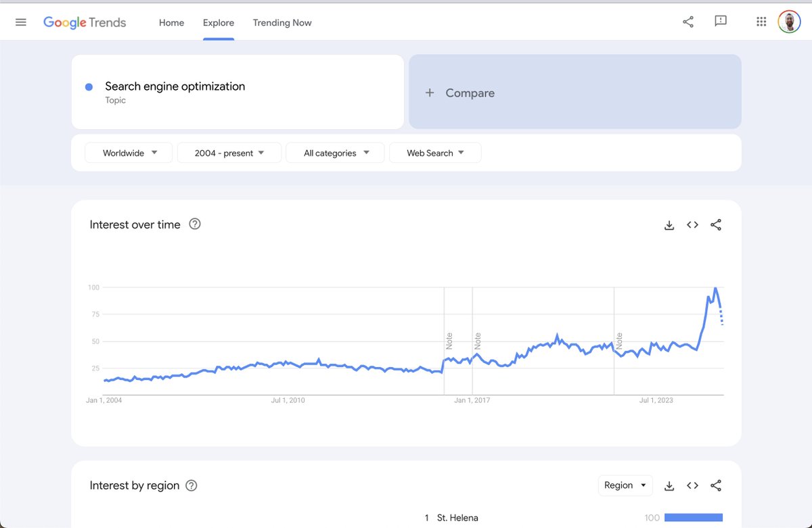Screen dimensions: 812x528
Task: Click the share icon in top header
Action: [x=688, y=22]
